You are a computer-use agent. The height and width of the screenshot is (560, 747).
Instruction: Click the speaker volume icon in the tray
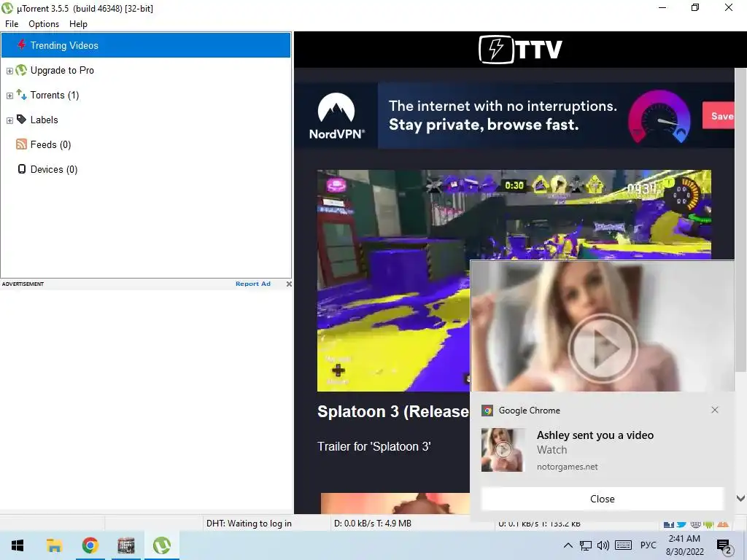(603, 545)
